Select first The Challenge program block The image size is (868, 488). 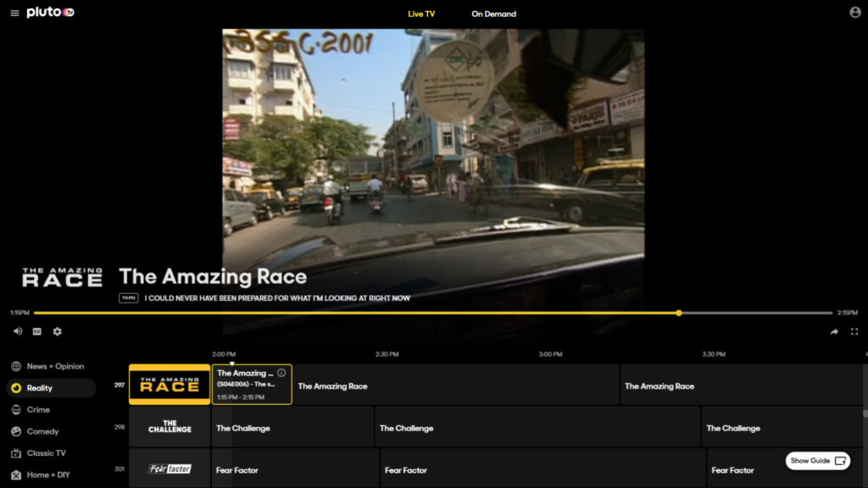(x=292, y=427)
